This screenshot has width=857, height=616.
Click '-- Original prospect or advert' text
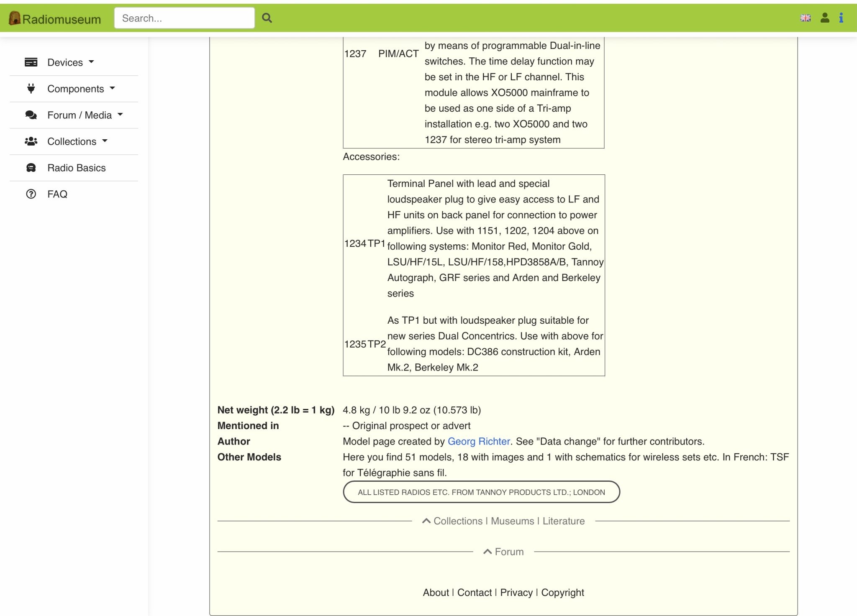point(406,426)
